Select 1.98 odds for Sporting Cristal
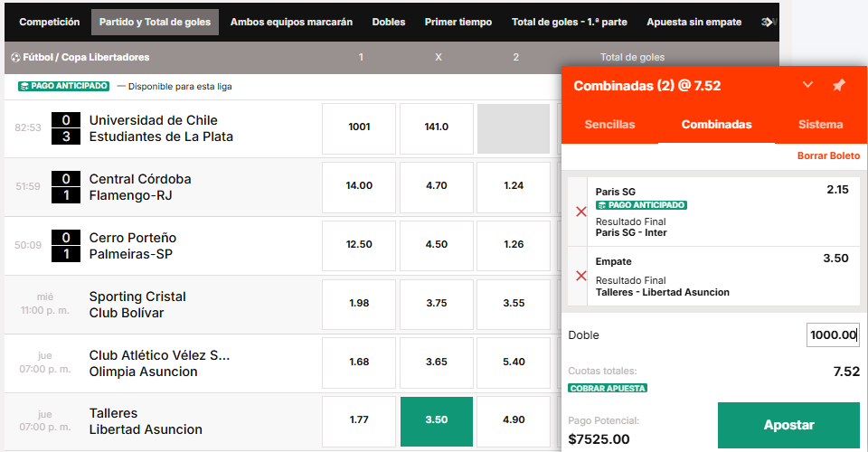868x452 pixels. 359,304
